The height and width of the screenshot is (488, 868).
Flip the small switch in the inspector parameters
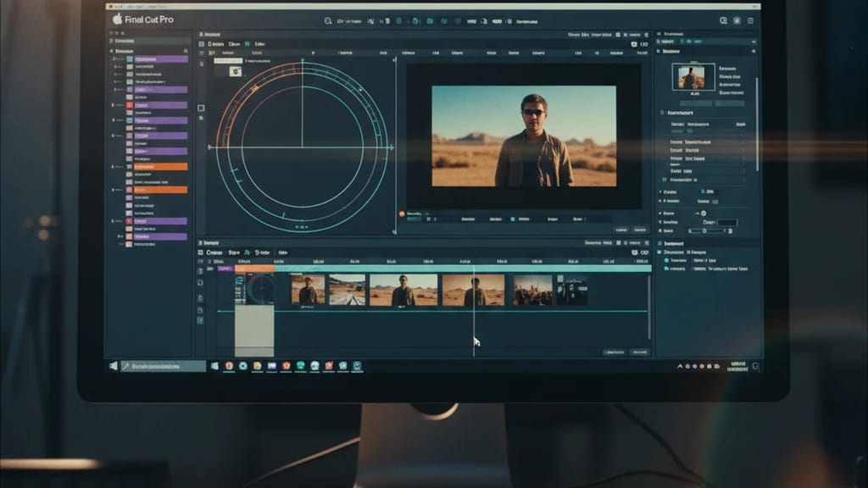(x=715, y=202)
